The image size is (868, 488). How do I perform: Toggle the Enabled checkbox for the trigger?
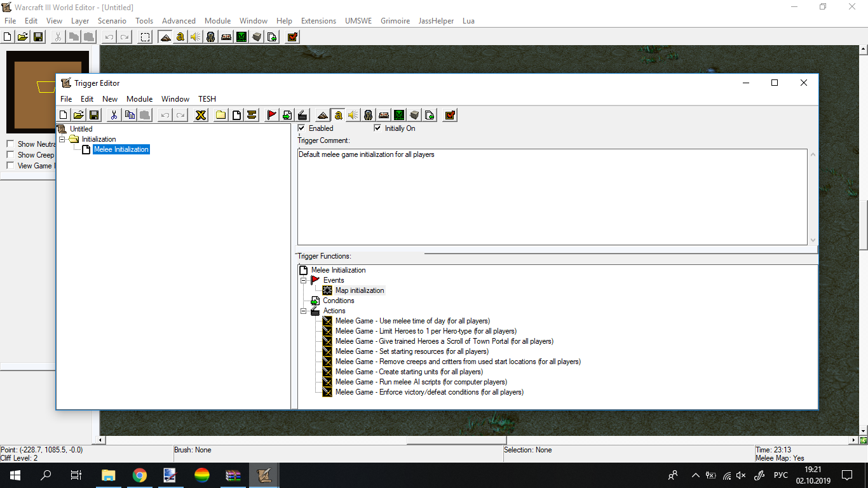click(302, 128)
